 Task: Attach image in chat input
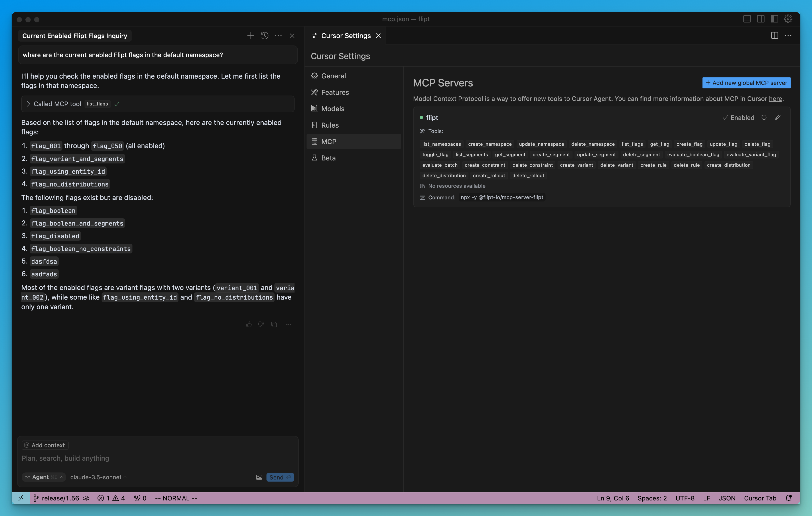pos(259,477)
